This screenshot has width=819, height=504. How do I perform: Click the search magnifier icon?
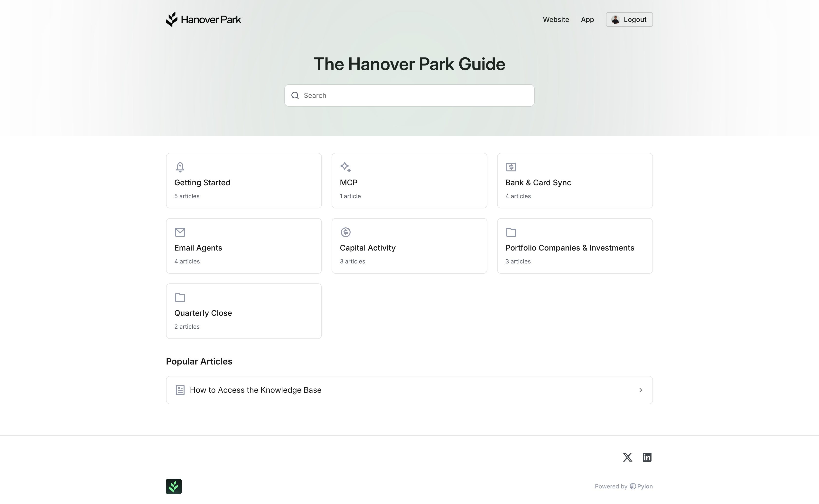pyautogui.click(x=295, y=96)
